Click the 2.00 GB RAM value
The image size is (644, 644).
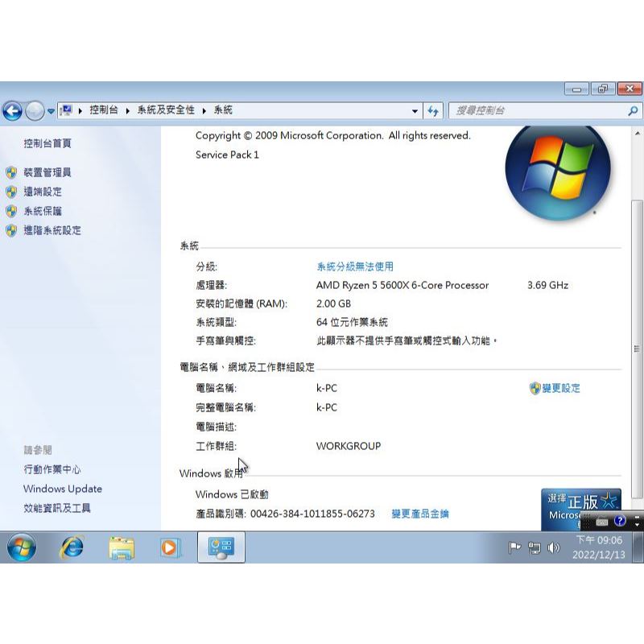[333, 304]
